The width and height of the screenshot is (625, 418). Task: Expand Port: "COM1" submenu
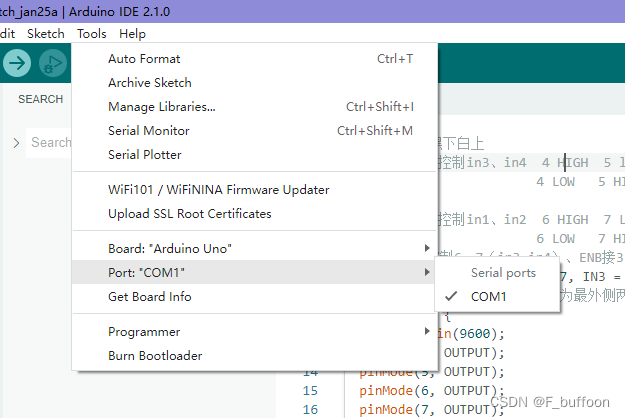pos(255,273)
